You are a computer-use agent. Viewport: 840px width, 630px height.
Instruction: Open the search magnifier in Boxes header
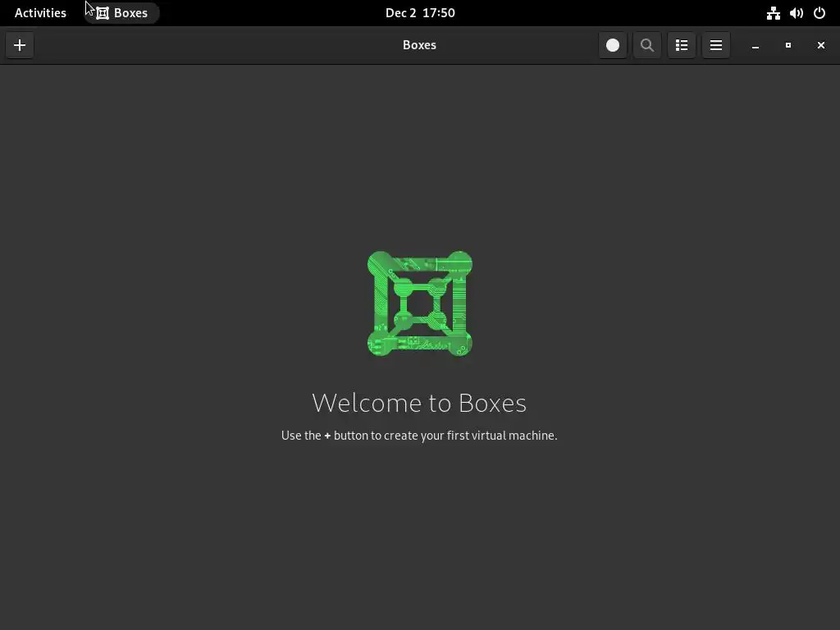pyautogui.click(x=646, y=45)
